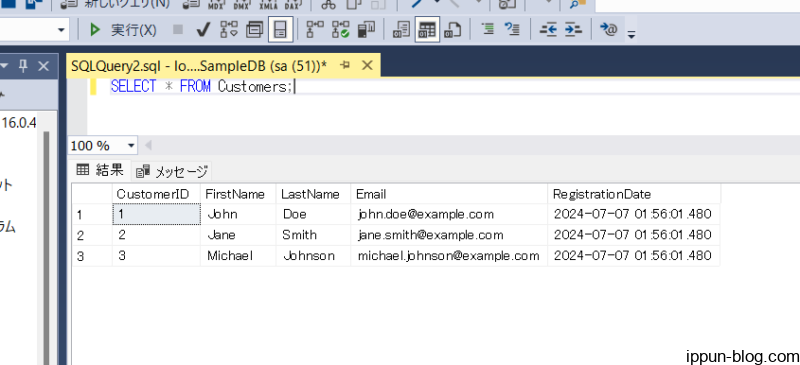The image size is (800, 365).
Task: Decrease indent of the selected lines
Action: tap(548, 30)
